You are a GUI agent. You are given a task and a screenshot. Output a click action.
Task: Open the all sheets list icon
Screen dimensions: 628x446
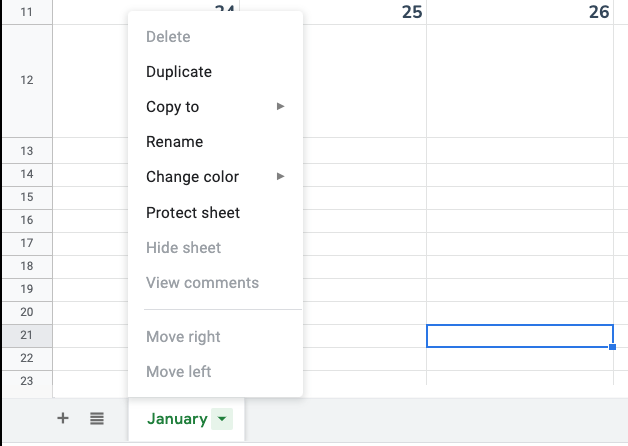pyautogui.click(x=97, y=419)
